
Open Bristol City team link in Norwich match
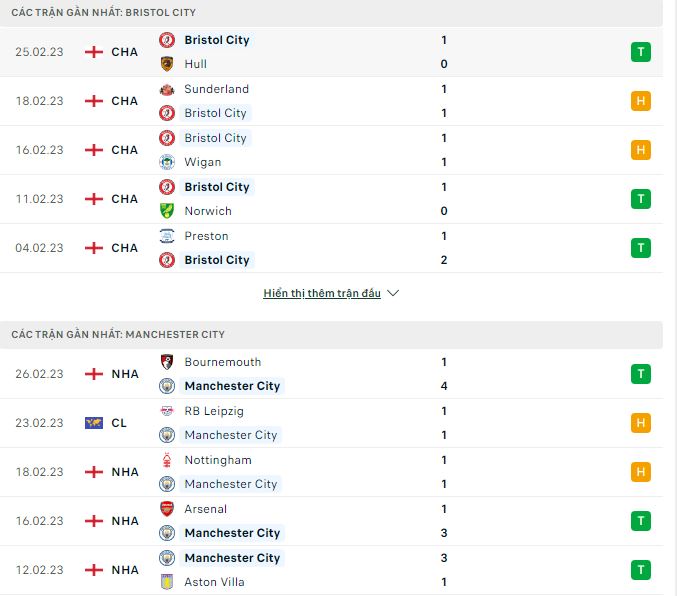[x=217, y=187]
